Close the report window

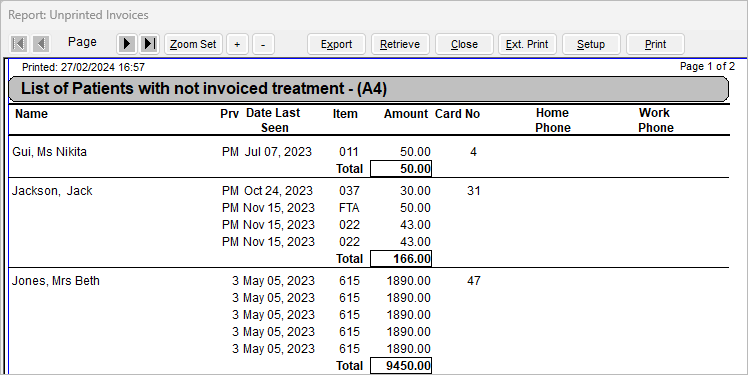pyautogui.click(x=464, y=44)
